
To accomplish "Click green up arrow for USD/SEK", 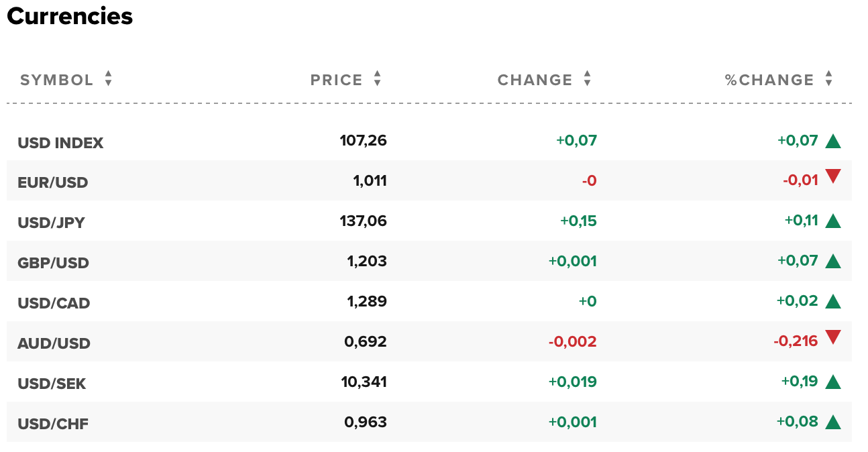I will point(832,382).
